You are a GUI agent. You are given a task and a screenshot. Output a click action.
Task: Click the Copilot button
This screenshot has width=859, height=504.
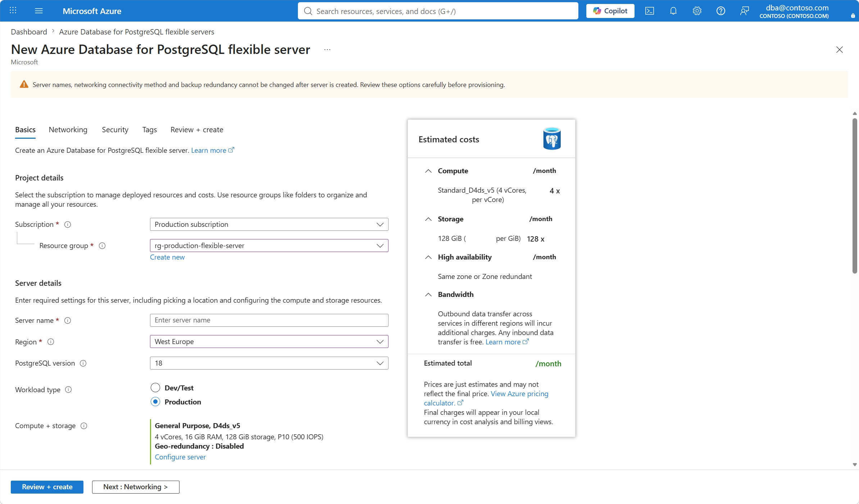(610, 11)
